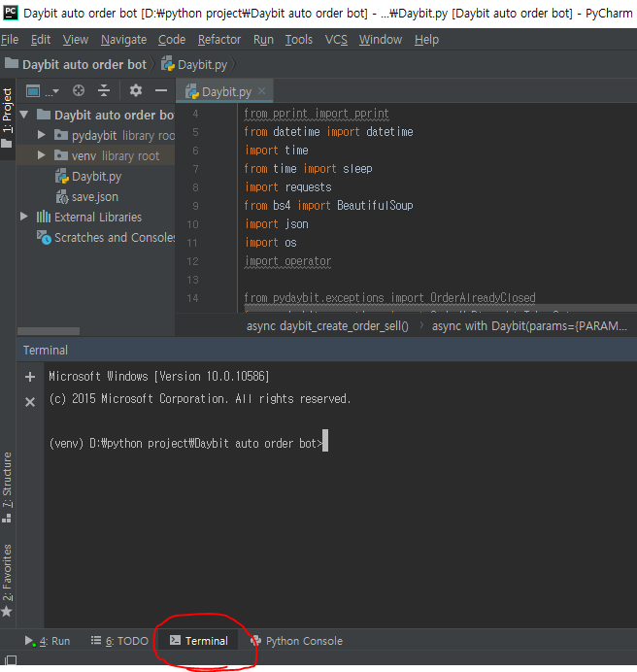Expand the venv library root folder
This screenshot has height=672, width=637.
pyautogui.click(x=42, y=155)
